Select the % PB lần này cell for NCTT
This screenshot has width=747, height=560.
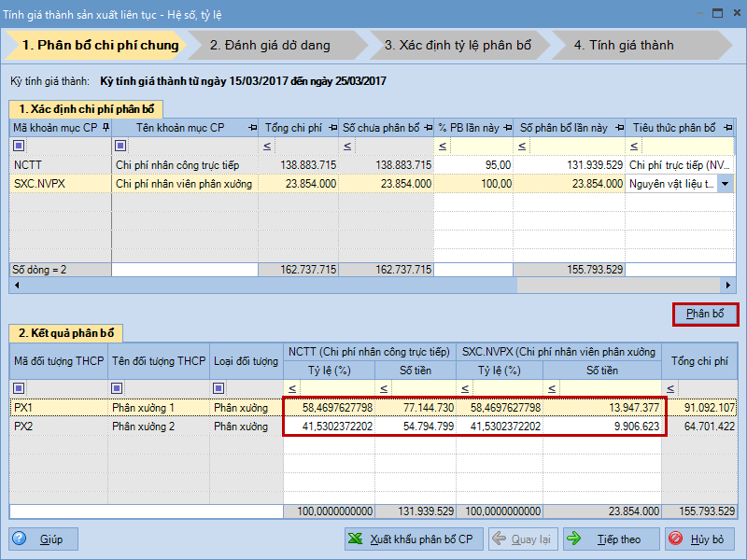pos(473,165)
